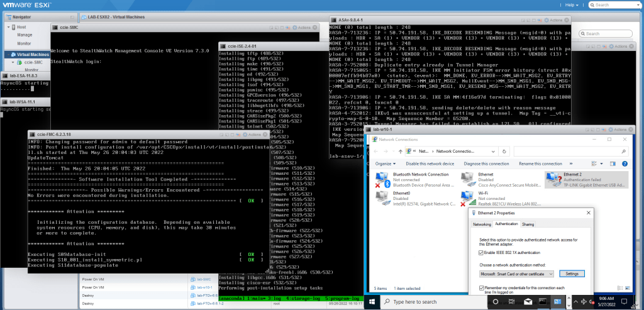Screen dimensions: 644x310
Task: Open the network authentication method dropdown
Action: [x=516, y=274]
